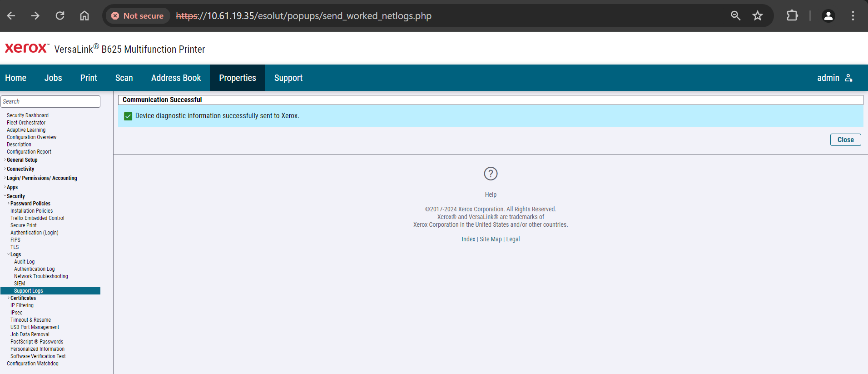Click the Close button
The height and width of the screenshot is (374, 868).
click(845, 140)
